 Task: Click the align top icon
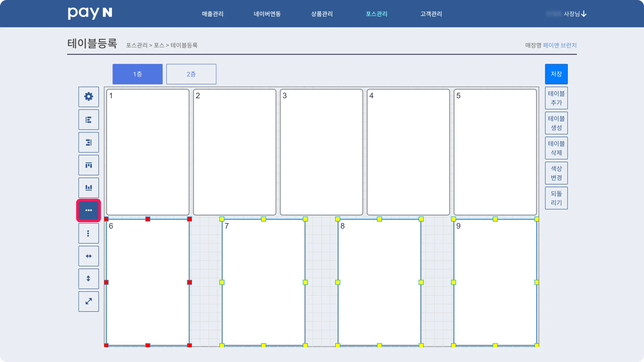[x=89, y=165]
